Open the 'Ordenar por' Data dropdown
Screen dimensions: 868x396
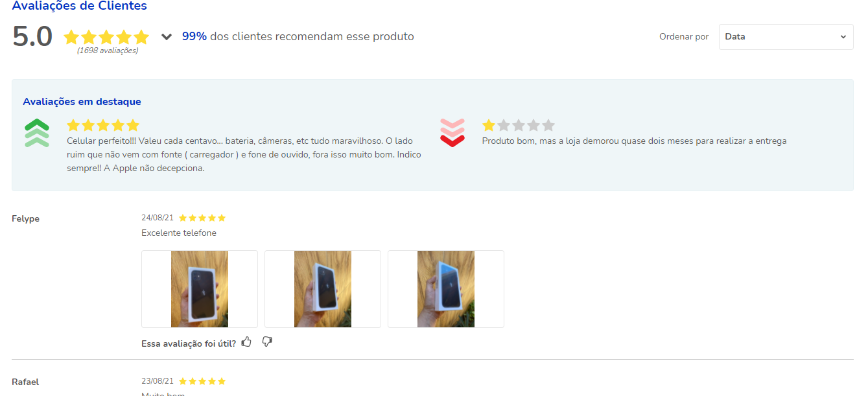click(x=786, y=37)
